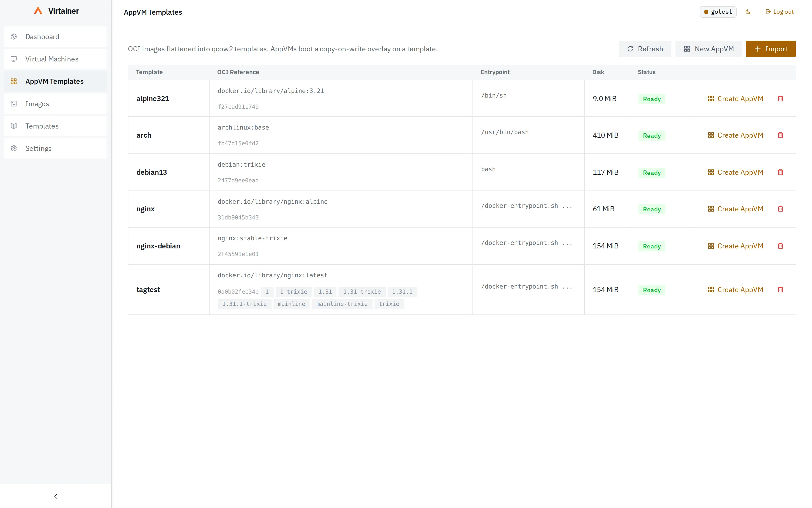Click the Status column header
The width and height of the screenshot is (812, 508).
tap(647, 72)
